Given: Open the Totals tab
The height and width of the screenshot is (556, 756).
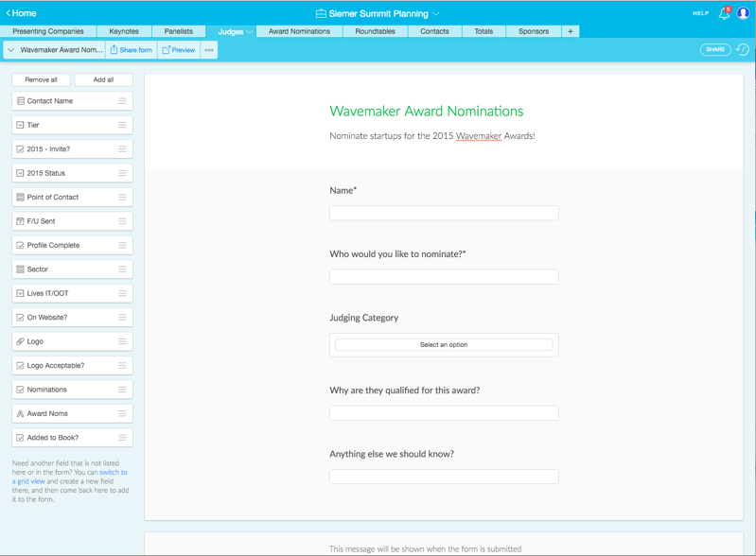Looking at the screenshot, I should point(483,31).
